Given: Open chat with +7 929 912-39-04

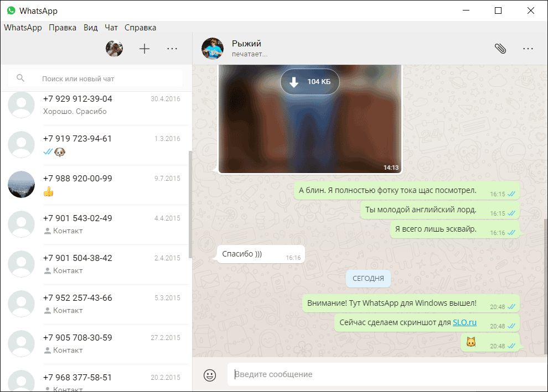Looking at the screenshot, I should coord(95,105).
